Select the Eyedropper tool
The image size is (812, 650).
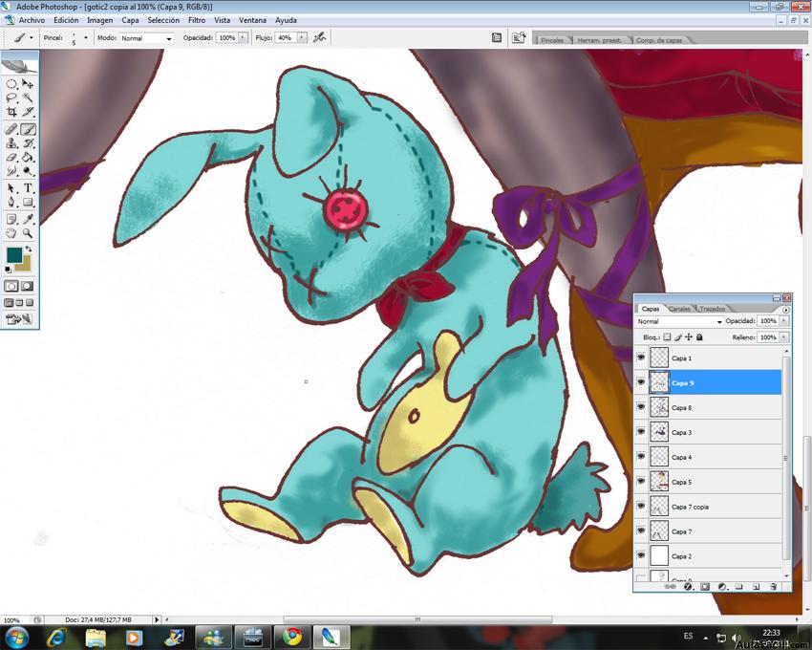click(28, 219)
